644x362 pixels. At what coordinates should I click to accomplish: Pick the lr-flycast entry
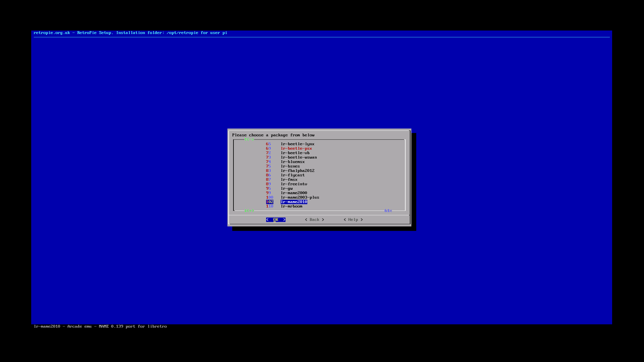292,175
